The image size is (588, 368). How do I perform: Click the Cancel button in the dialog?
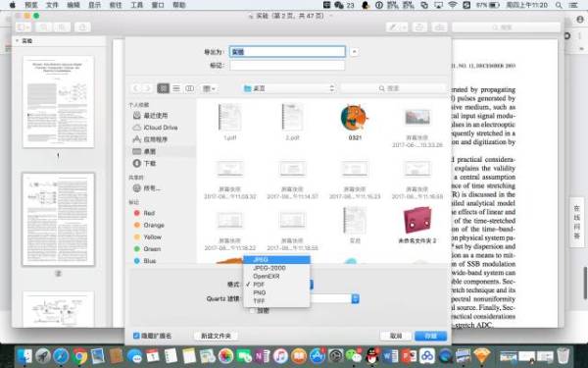pyautogui.click(x=396, y=336)
